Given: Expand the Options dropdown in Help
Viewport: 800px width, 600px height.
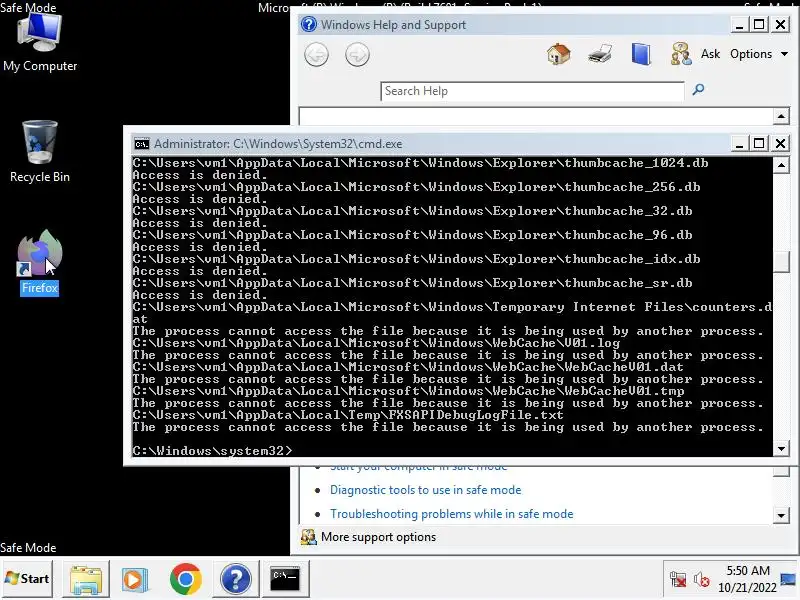Looking at the screenshot, I should (x=759, y=54).
